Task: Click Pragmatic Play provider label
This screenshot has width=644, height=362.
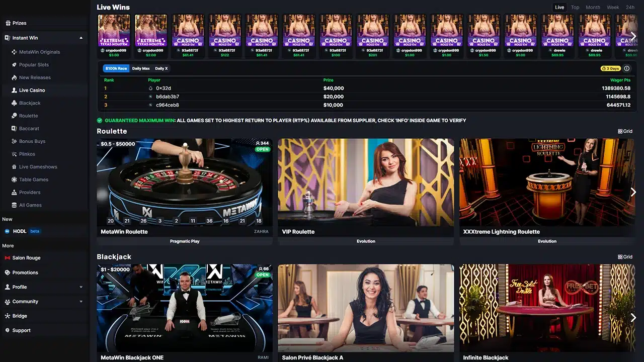Action: tap(185, 241)
